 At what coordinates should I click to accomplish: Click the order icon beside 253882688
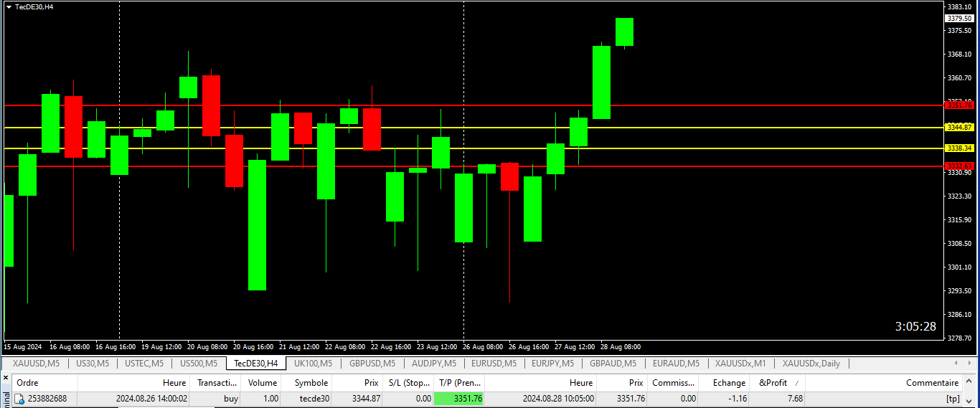pyautogui.click(x=20, y=399)
